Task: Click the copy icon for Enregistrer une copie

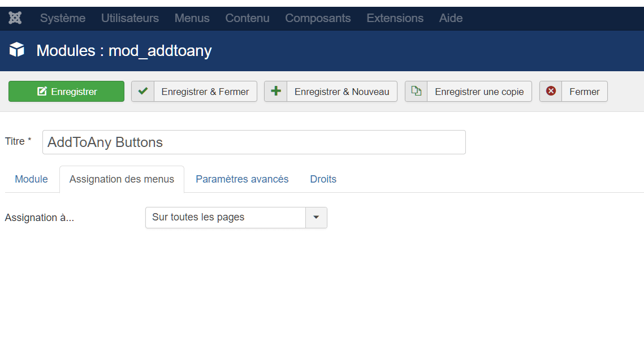Action: 417,91
